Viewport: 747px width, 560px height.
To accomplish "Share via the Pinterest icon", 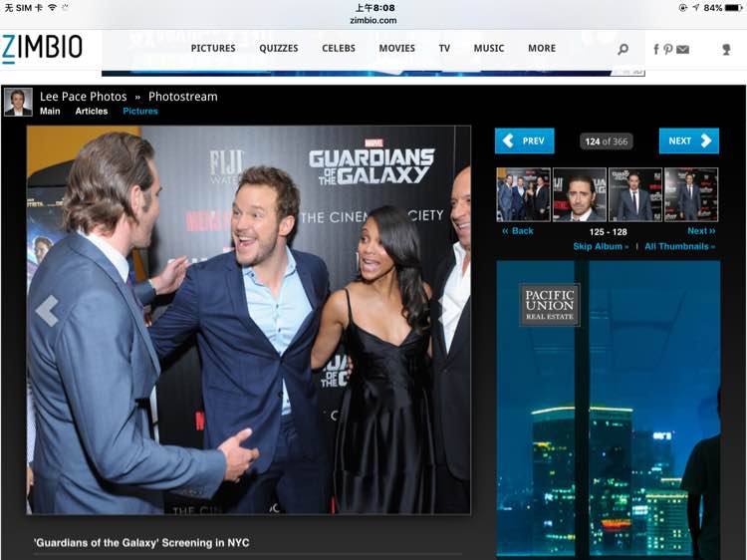I will [x=668, y=49].
